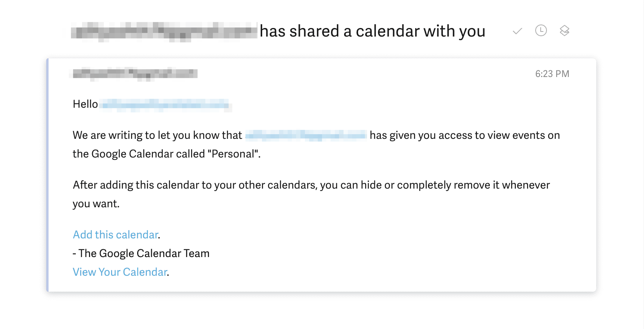Open the Add this calendar link
This screenshot has height=329, width=644.
[x=115, y=234]
